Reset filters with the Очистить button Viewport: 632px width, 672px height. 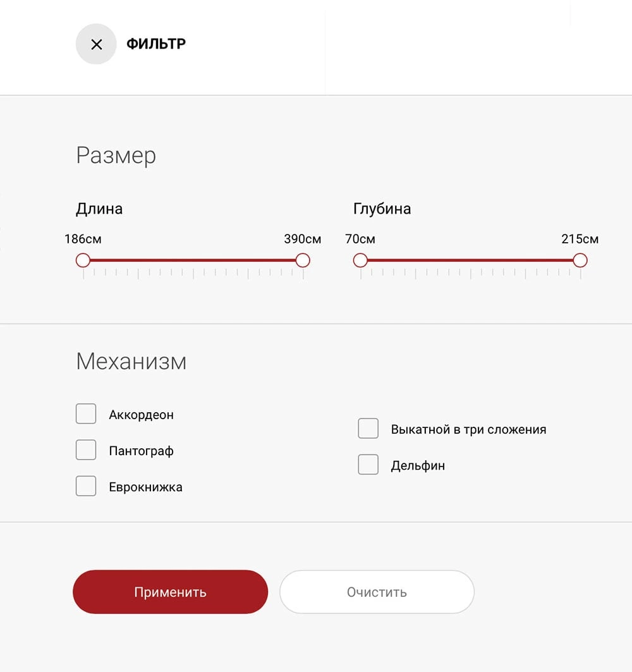377,592
